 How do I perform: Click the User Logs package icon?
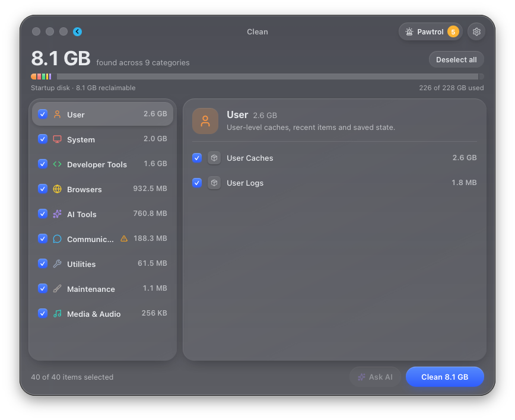pos(214,183)
